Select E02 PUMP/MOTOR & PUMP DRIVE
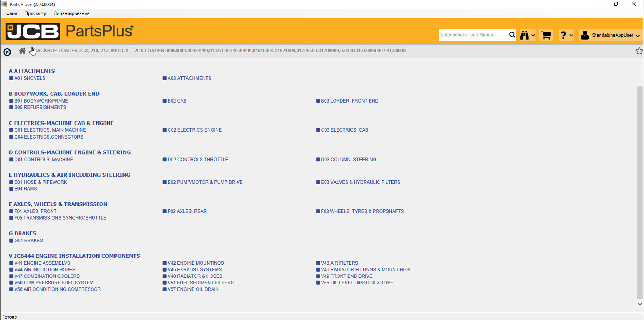The image size is (644, 320). [x=205, y=182]
